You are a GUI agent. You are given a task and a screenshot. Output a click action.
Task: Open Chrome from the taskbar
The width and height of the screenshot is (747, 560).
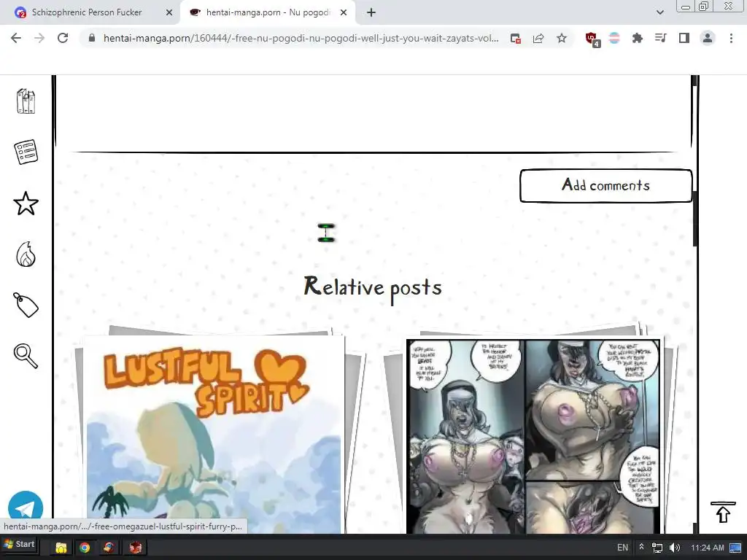tap(85, 548)
